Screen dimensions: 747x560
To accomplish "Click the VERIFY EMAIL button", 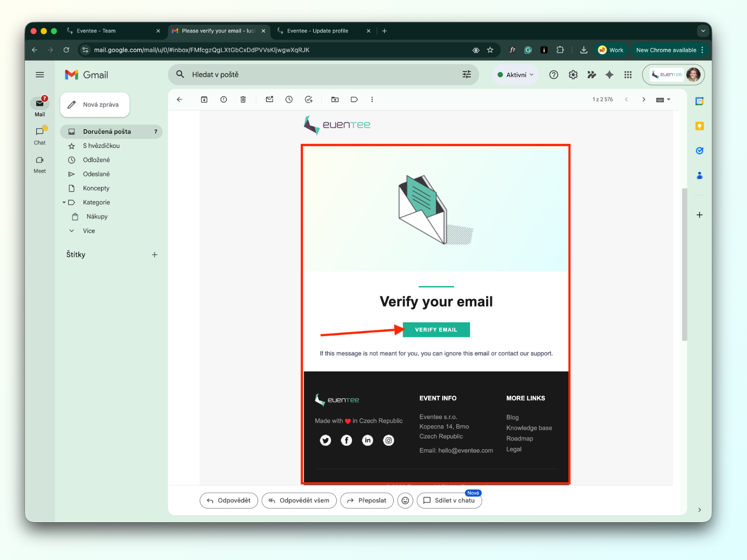I will (x=436, y=329).
